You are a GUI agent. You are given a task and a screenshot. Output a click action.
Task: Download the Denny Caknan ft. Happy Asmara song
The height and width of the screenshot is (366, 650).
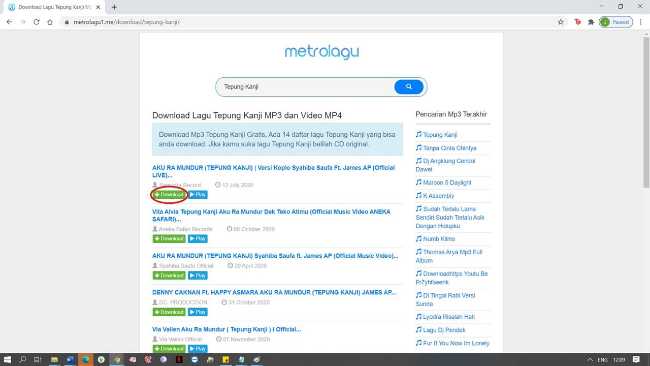(169, 312)
